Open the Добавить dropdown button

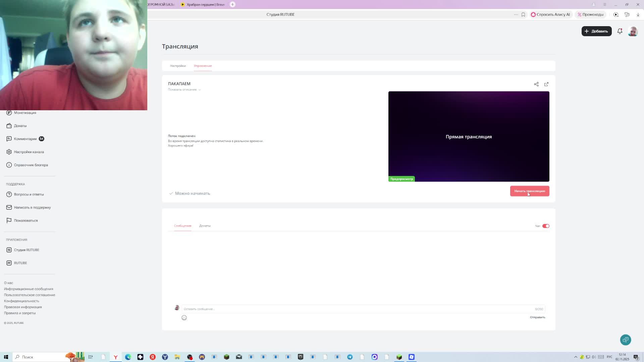coord(596,31)
